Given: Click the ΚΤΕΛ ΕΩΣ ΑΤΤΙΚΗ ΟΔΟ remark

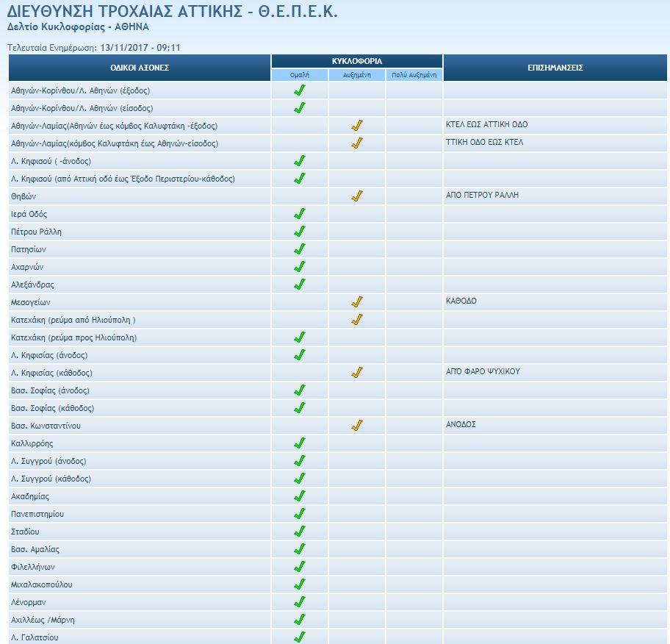Looking at the screenshot, I should [x=486, y=125].
